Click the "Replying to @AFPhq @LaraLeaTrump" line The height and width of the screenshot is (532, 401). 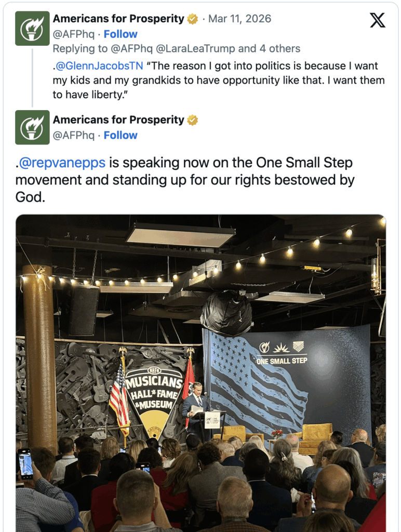(x=176, y=49)
